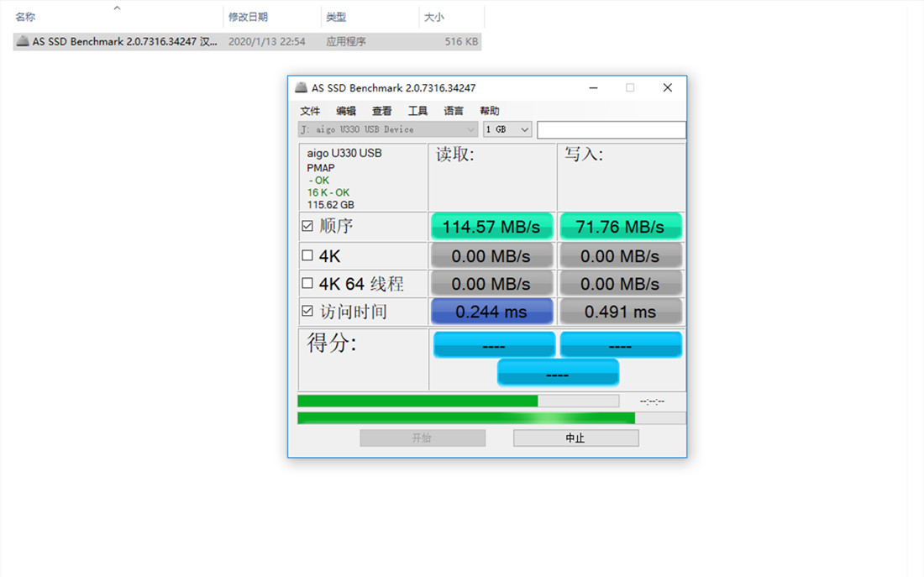The image size is (924, 577).
Task: Minimize the AS SSD Benchmark window
Action: (x=593, y=88)
